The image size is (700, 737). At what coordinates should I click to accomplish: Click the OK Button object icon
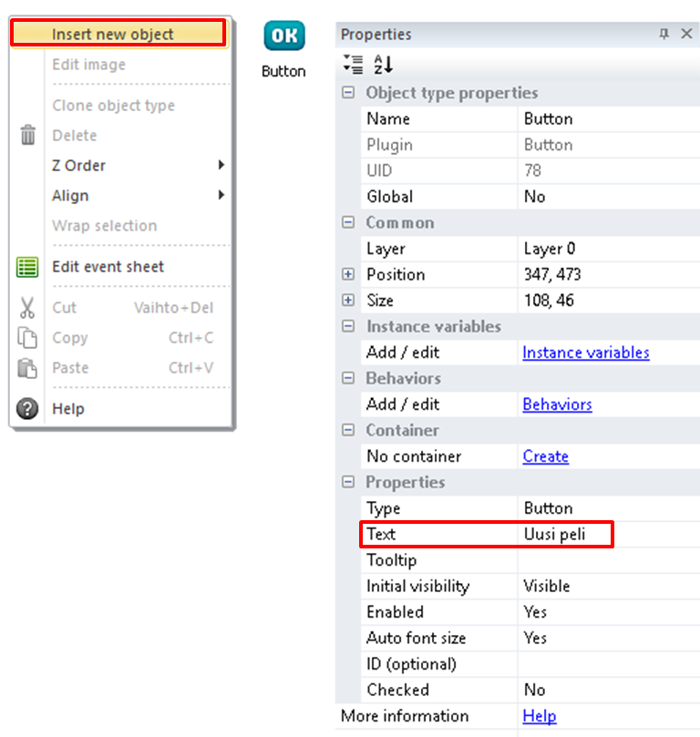pyautogui.click(x=284, y=36)
